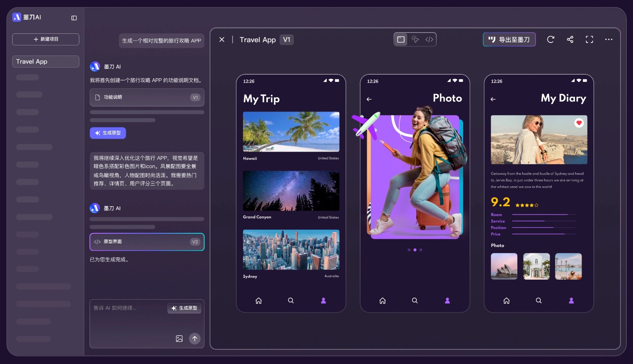Screen dimensions: 633x364
Task: Click the home icon in the My Diary screen
Action: 506,301
